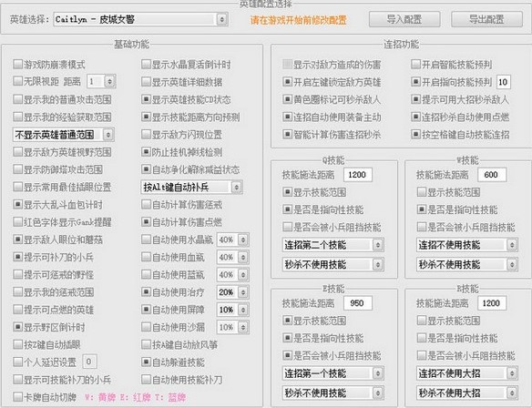The width and height of the screenshot is (532, 408).
Task: Toggle 自动净化解除减益状态 checkbox
Action: pos(146,168)
